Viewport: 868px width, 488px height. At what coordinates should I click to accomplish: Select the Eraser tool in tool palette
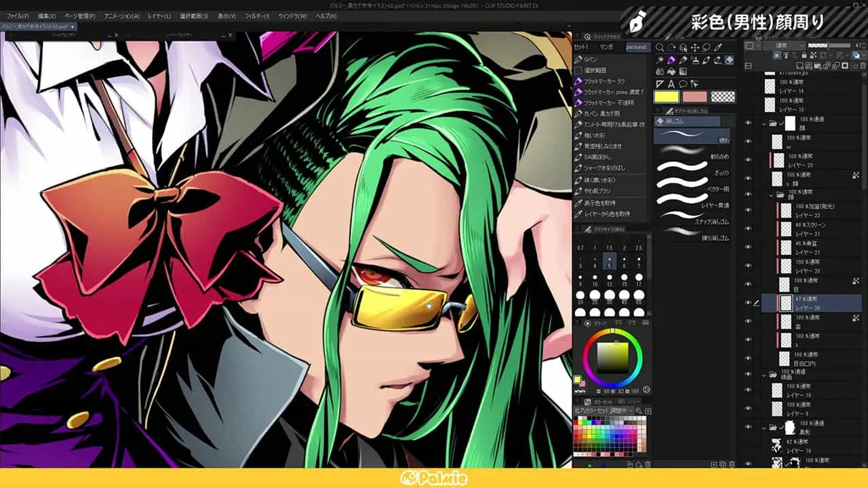coord(729,60)
